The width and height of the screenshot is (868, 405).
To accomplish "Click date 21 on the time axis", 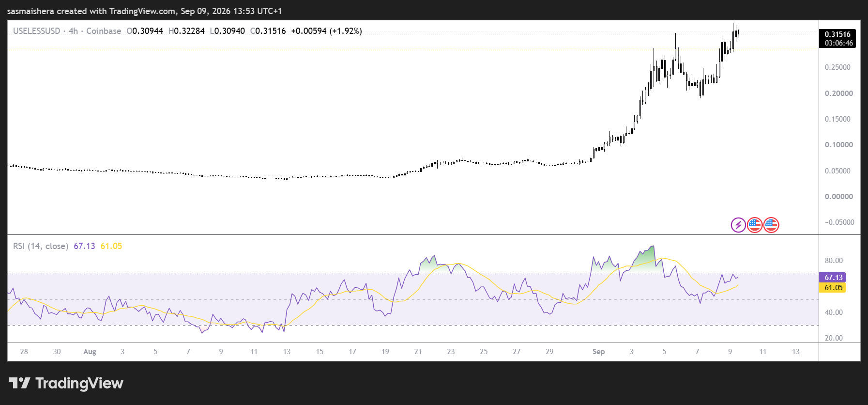I will (418, 352).
